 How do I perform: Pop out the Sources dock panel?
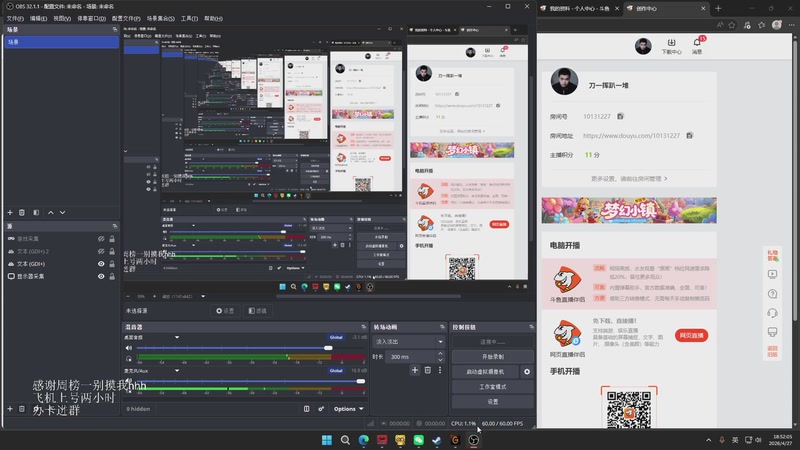point(114,226)
